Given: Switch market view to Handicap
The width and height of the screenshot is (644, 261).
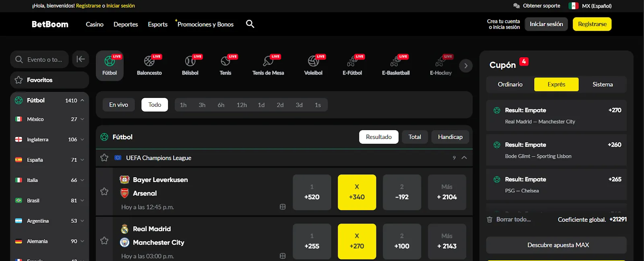Looking at the screenshot, I should click(x=450, y=137).
